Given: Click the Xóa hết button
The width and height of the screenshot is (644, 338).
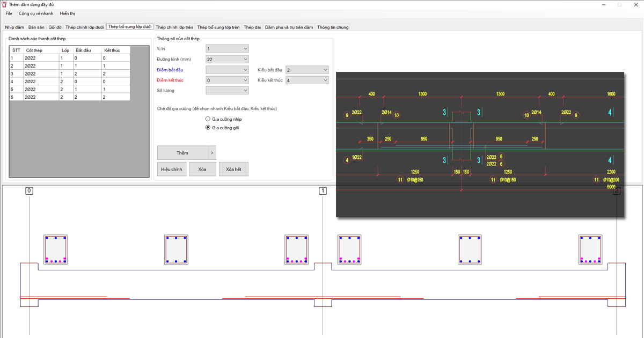Looking at the screenshot, I should tap(233, 169).
